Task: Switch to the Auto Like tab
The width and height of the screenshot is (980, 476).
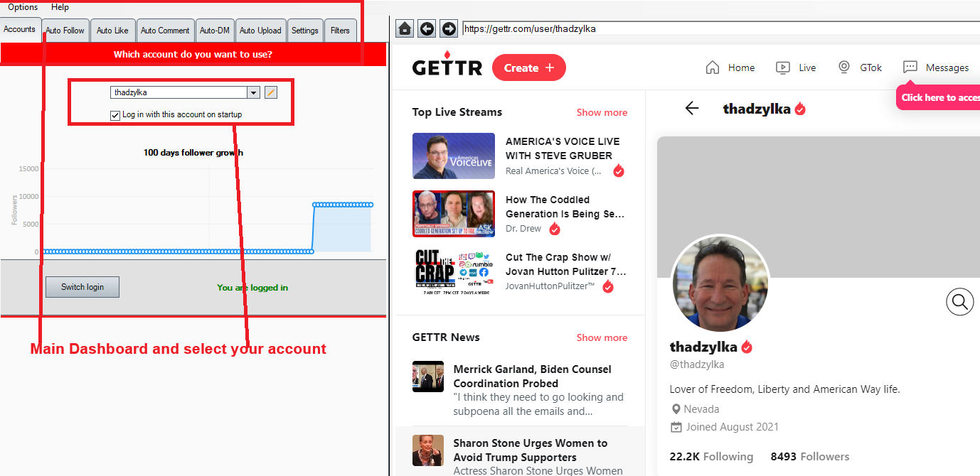Action: click(112, 31)
